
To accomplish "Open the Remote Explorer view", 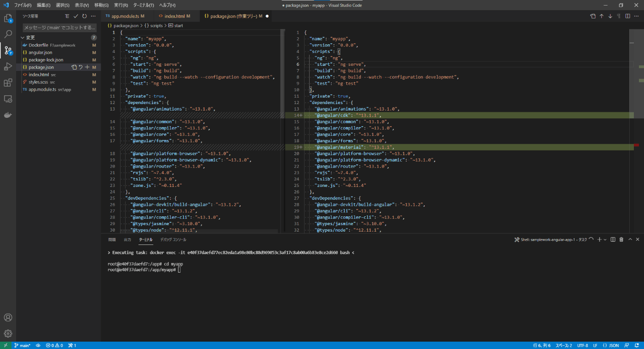I will 8,99.
